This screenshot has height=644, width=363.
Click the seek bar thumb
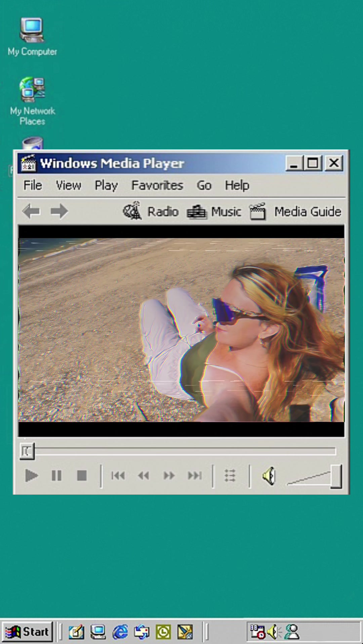coord(27,451)
